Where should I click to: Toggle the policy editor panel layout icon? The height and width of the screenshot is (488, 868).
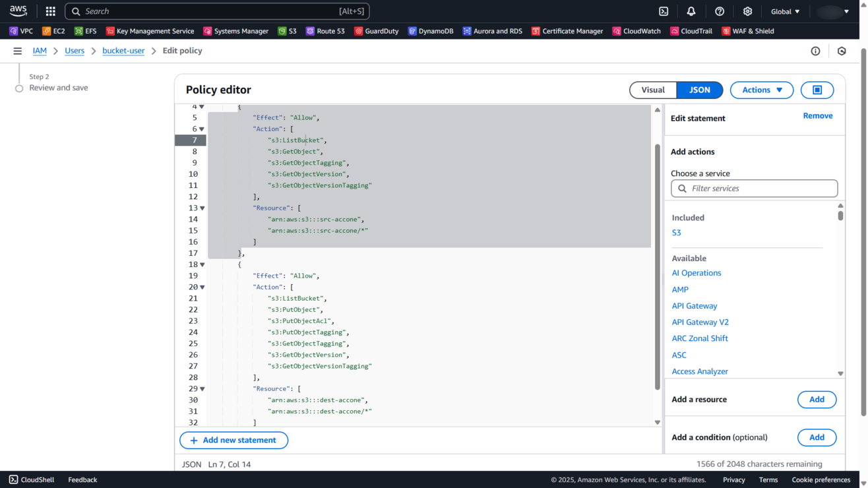[x=817, y=90]
